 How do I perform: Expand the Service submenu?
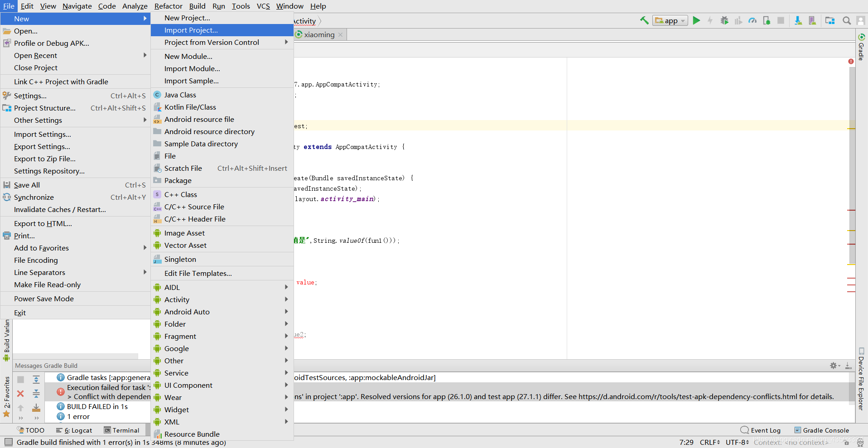222,373
